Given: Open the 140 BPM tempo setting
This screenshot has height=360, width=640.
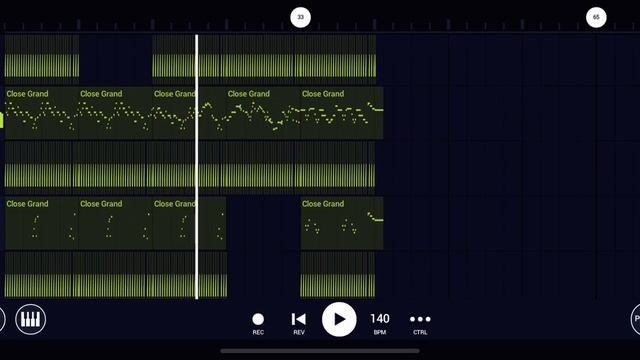Looking at the screenshot, I should pyautogui.click(x=380, y=324).
